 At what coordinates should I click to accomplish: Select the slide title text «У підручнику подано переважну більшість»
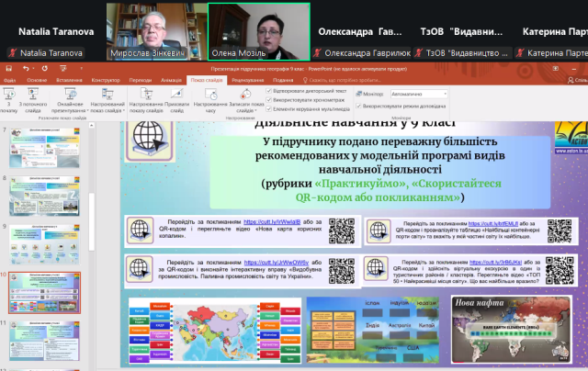point(379,141)
